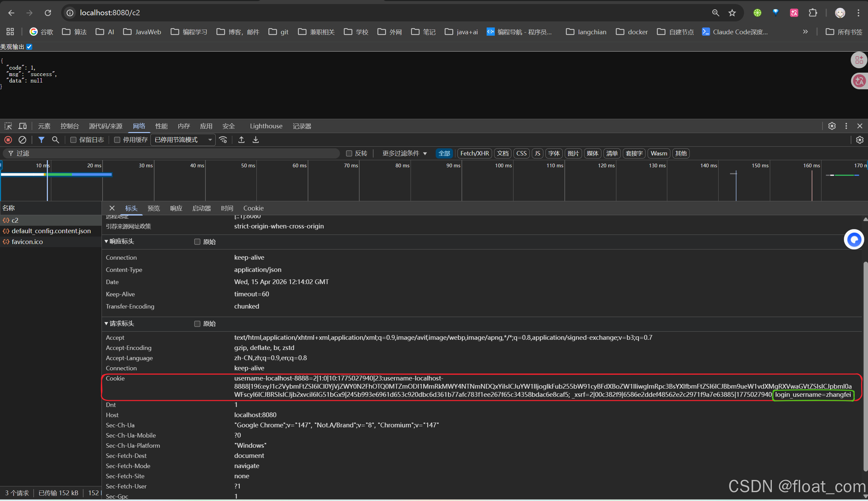Toggle the device toolbar icon
This screenshot has height=501, width=868.
pyautogui.click(x=23, y=126)
